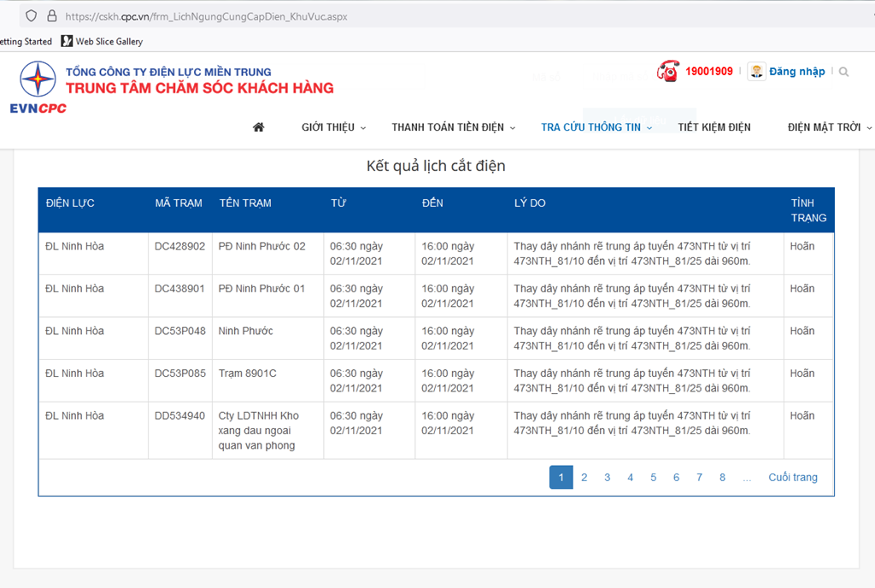Open the TIẾT KIỆM ĐIỆN menu item

tap(714, 127)
